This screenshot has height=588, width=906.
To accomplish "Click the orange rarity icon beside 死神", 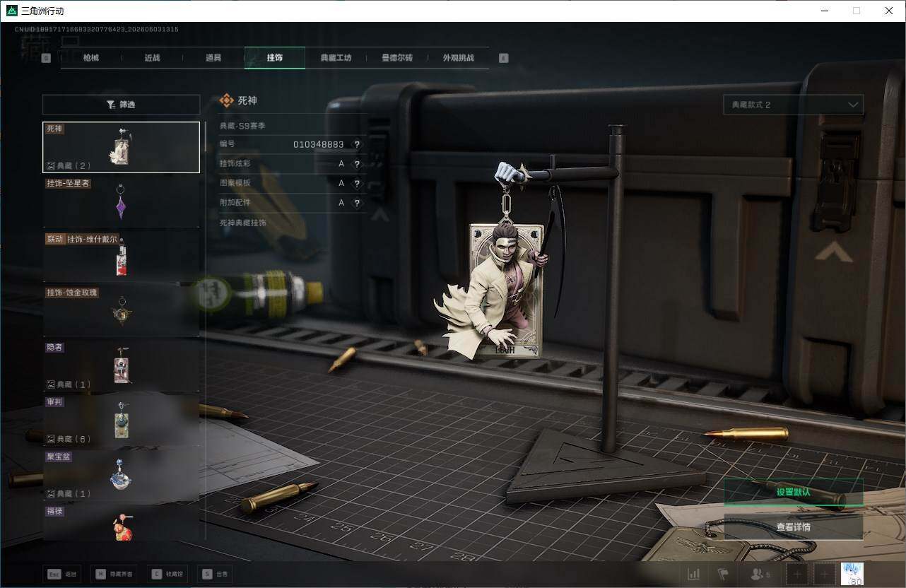I will pos(226,101).
